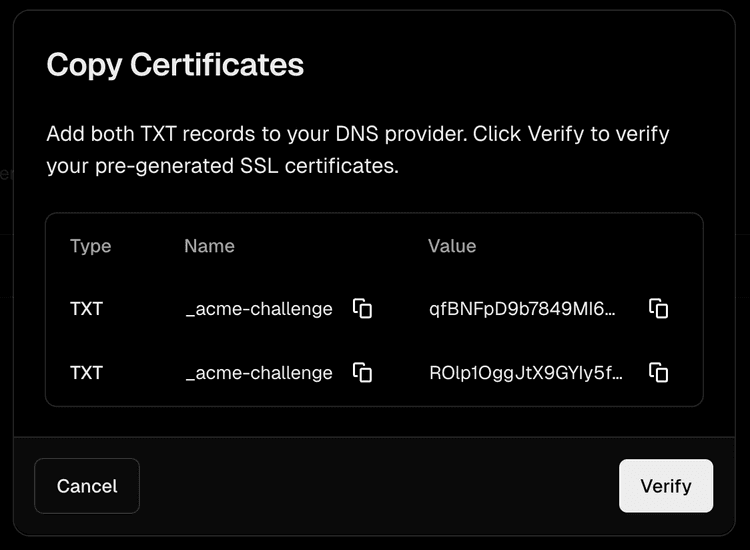Image resolution: width=750 pixels, height=550 pixels.
Task: Select the _acme-challenge text in the ROlp1Ogg row
Action: 259,373
